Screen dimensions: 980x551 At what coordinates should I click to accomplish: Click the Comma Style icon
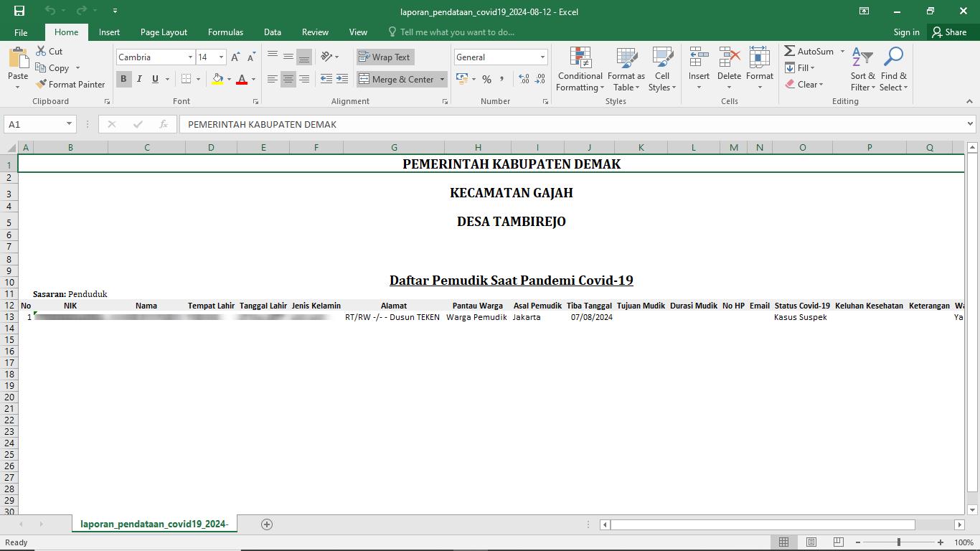pos(502,79)
